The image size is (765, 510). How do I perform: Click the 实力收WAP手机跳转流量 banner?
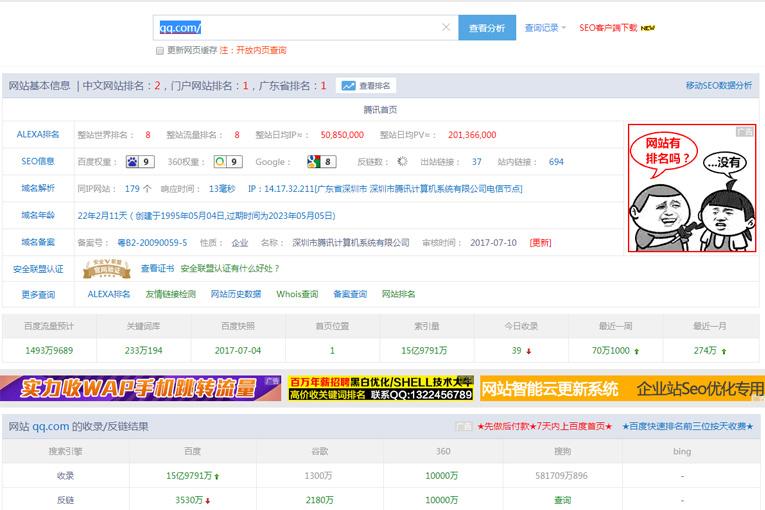point(141,388)
